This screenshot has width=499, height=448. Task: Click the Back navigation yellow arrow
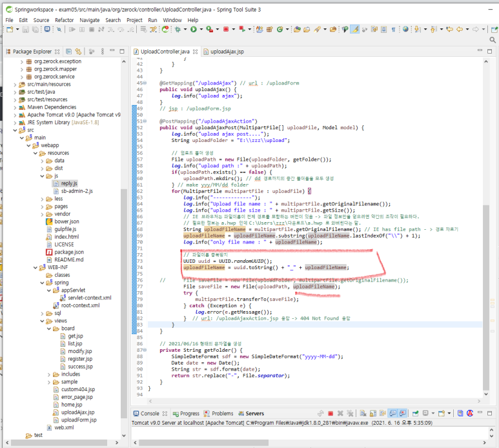pos(460,29)
